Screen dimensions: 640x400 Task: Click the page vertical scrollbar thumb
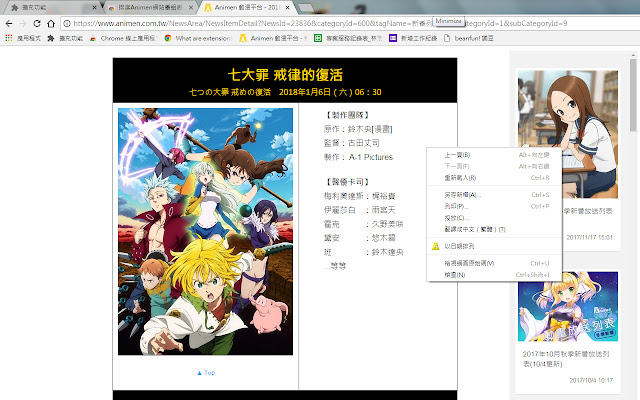633,95
